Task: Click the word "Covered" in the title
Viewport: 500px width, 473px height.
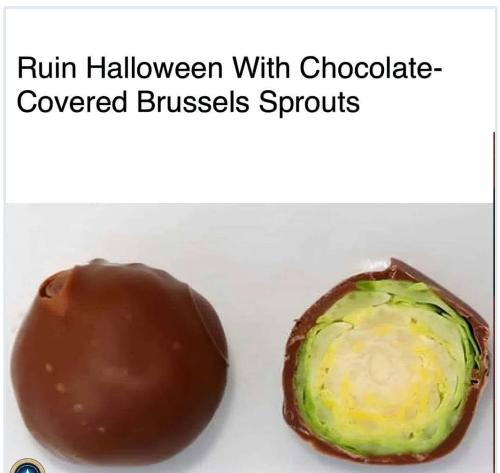Action: point(72,101)
